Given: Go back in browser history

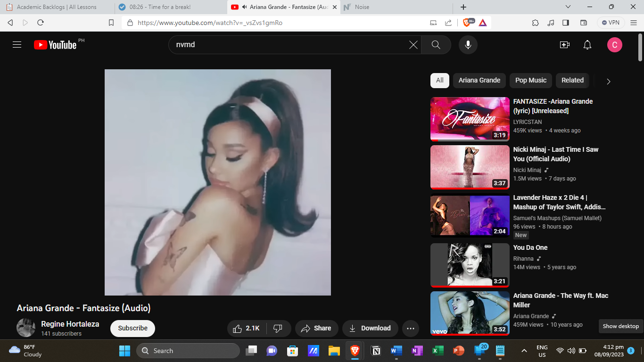Looking at the screenshot, I should tap(10, 22).
